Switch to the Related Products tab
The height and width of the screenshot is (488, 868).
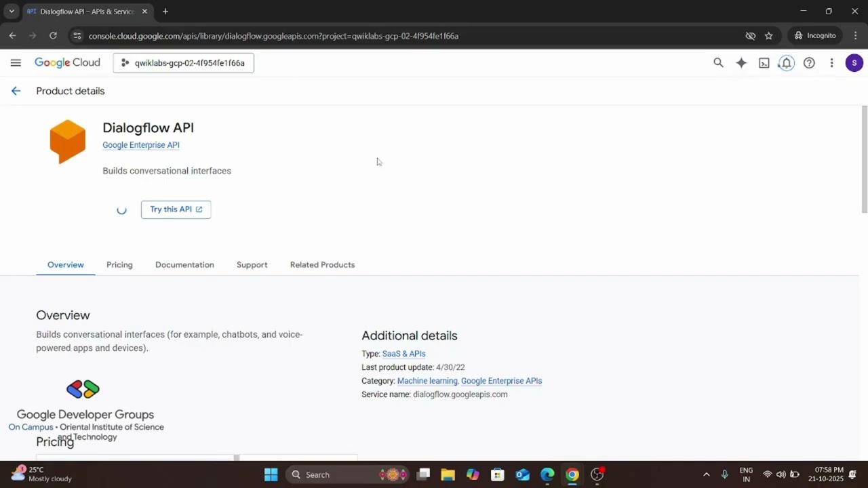322,265
